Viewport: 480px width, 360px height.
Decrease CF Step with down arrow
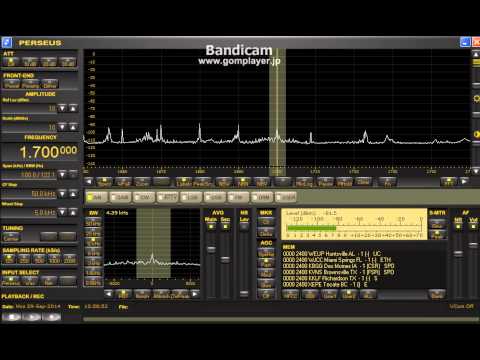coord(62,194)
